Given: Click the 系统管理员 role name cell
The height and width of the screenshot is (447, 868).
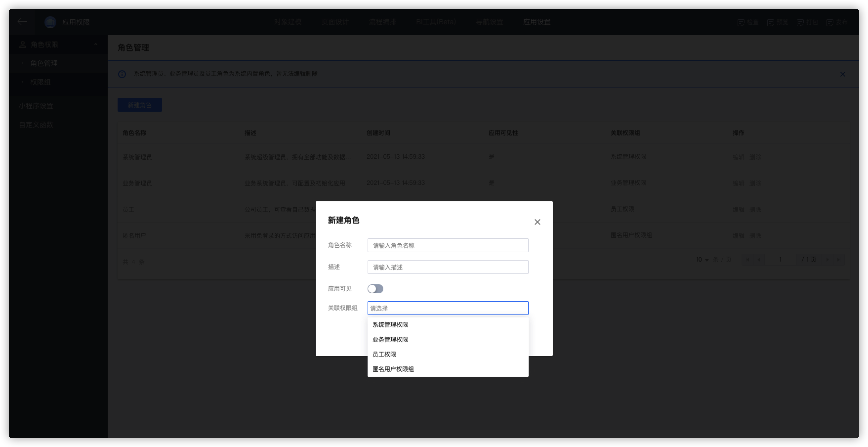Looking at the screenshot, I should (137, 157).
